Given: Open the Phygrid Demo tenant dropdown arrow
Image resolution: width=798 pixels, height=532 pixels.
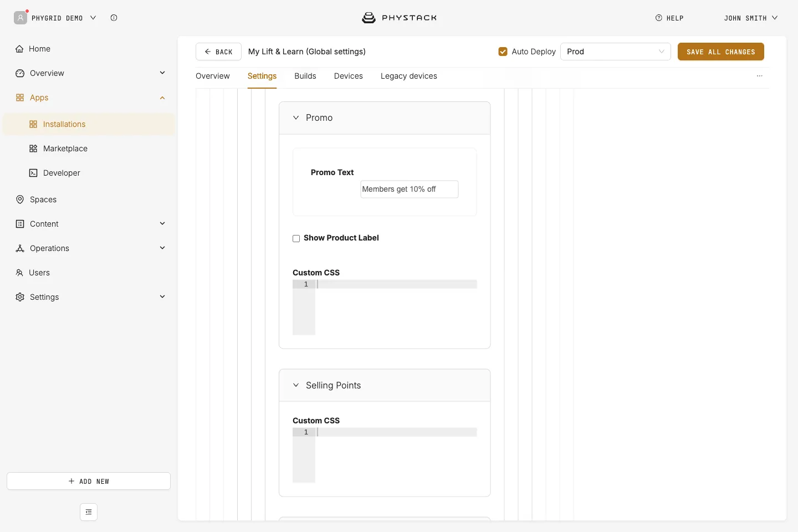Looking at the screenshot, I should [x=93, y=18].
